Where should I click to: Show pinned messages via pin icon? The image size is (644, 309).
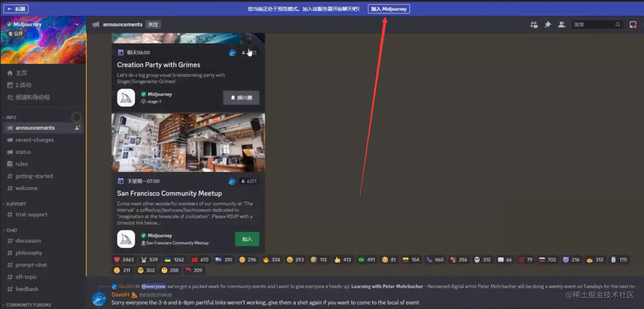(548, 25)
